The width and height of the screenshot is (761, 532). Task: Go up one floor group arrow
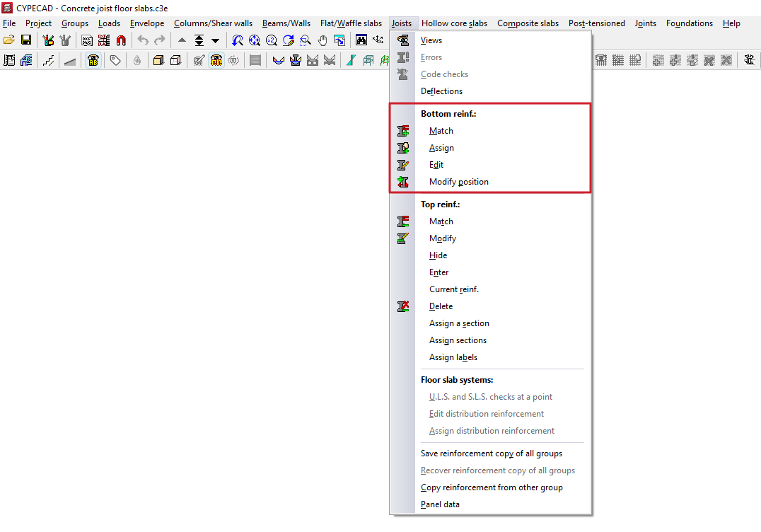[x=182, y=40]
